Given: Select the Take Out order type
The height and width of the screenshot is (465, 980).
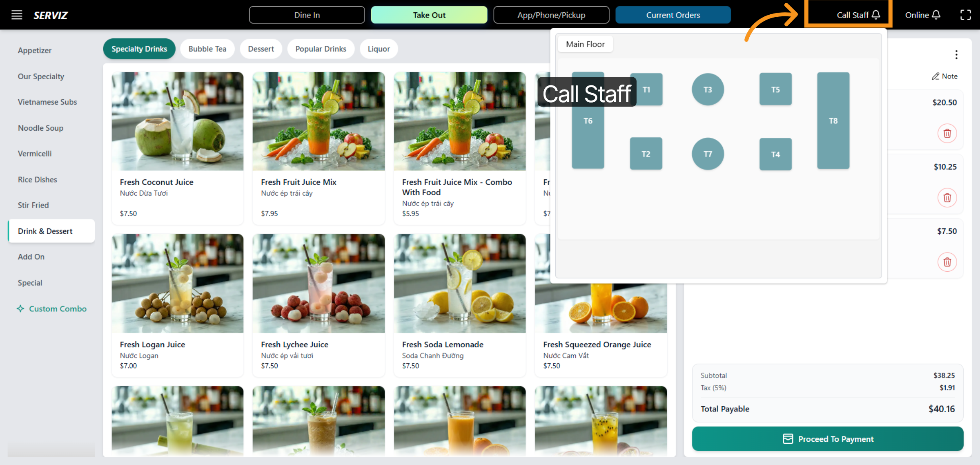Looking at the screenshot, I should tap(429, 15).
